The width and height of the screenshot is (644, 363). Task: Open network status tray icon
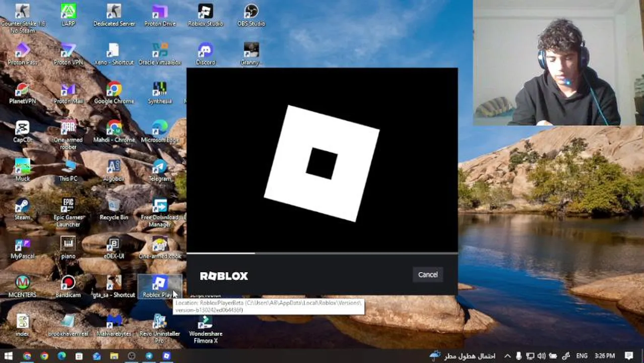(530, 356)
